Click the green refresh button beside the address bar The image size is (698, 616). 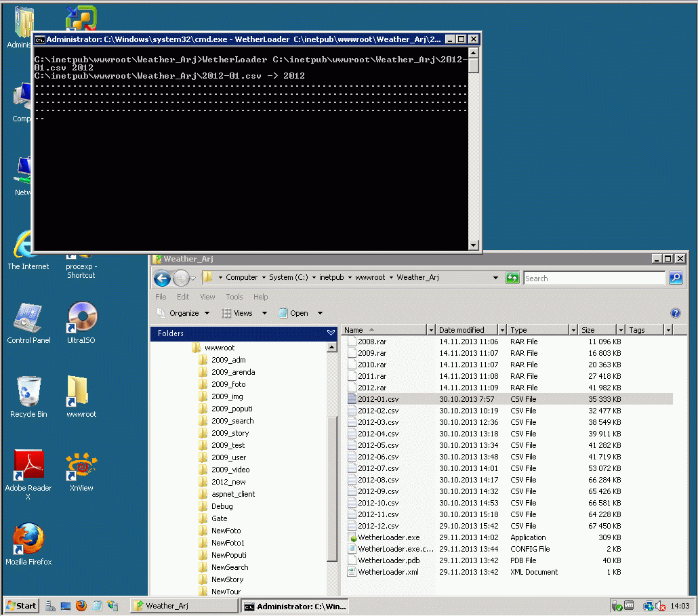pos(512,278)
